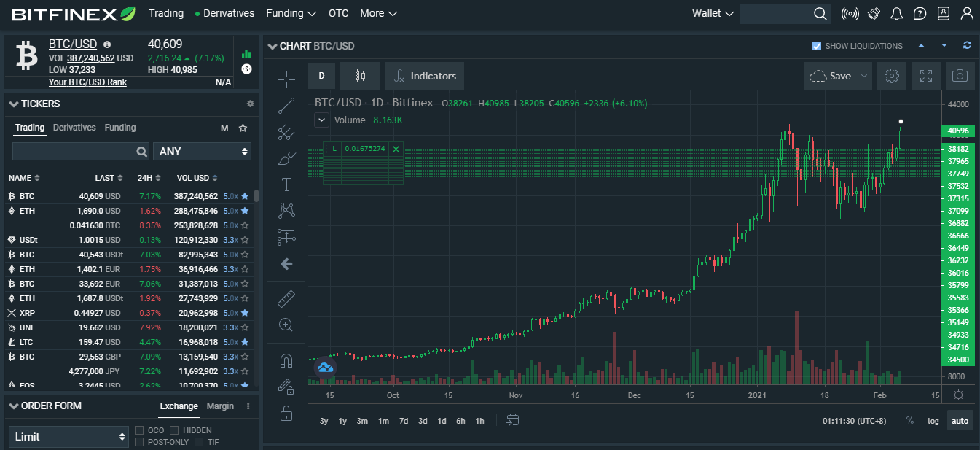The height and width of the screenshot is (450, 980).
Task: Open the ANY currency filter dropdown
Action: (202, 151)
